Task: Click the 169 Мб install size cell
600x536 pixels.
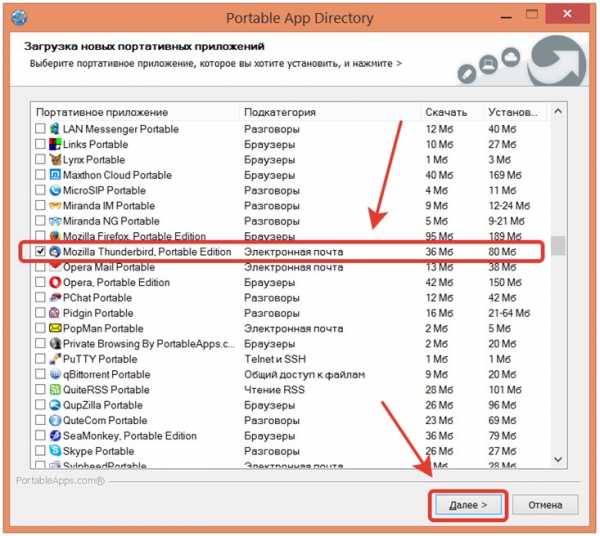Action: tap(505, 175)
